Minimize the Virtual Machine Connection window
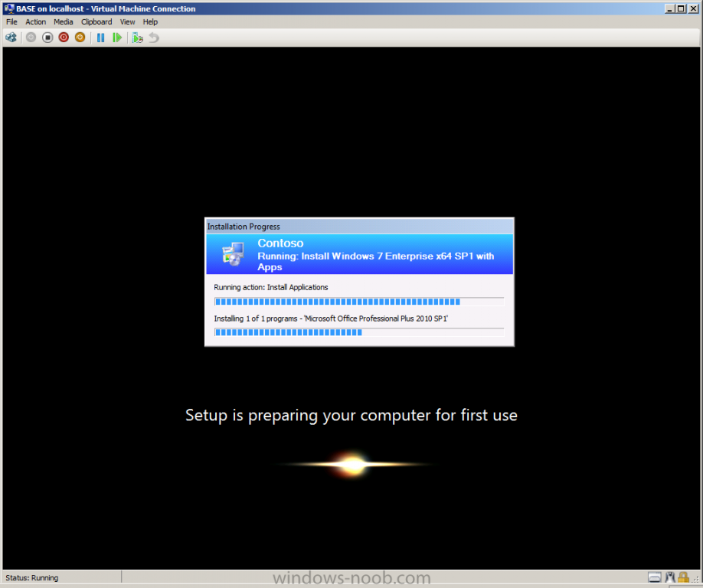This screenshot has height=588, width=703. 670,8
